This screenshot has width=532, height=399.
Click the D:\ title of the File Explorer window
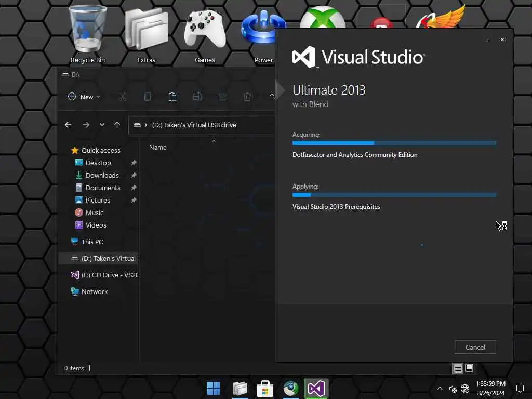[76, 75]
